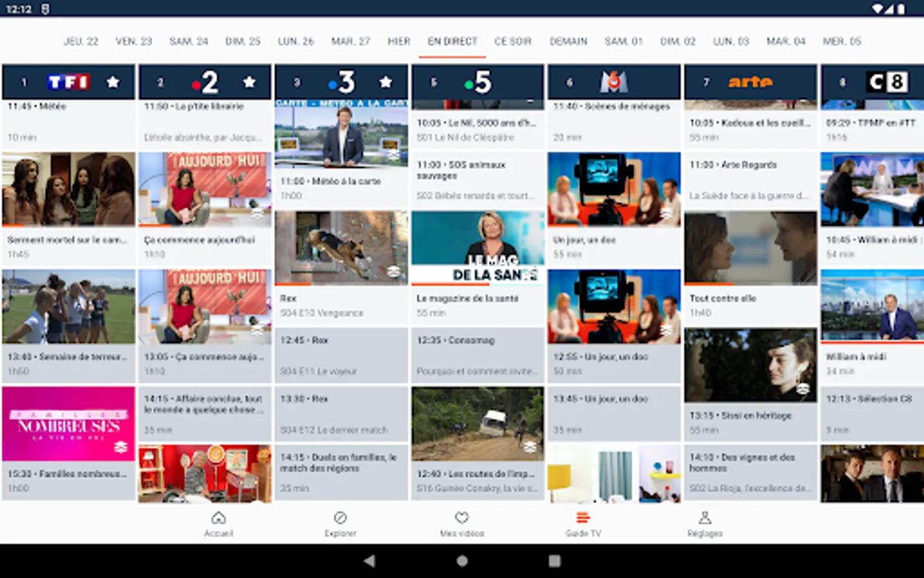Viewport: 924px width, 578px height.
Task: Open 14:15 Affaire conclue listing
Action: 205,414
